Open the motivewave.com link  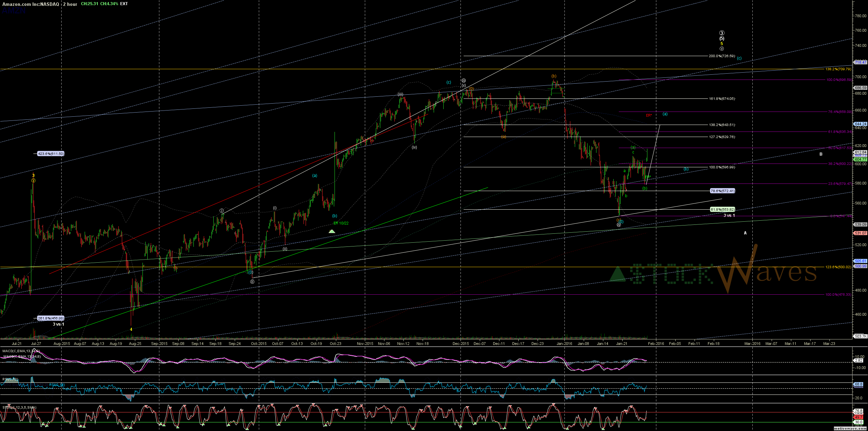tap(850, 428)
